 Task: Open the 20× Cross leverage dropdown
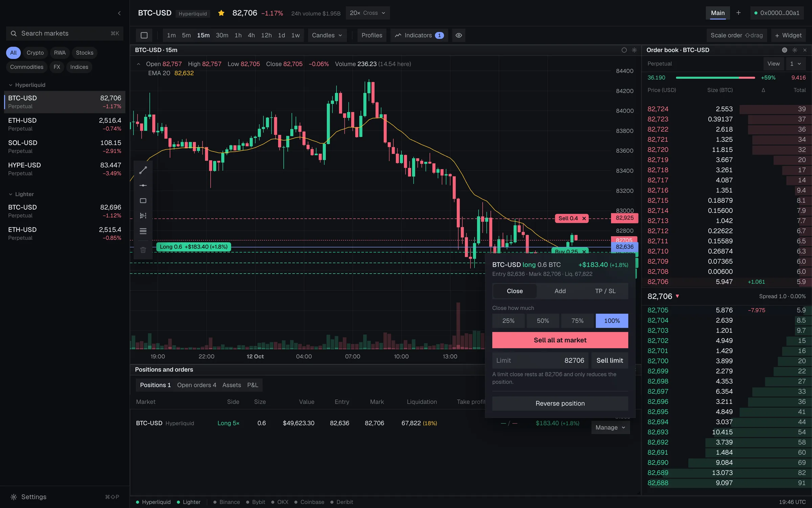coord(368,13)
